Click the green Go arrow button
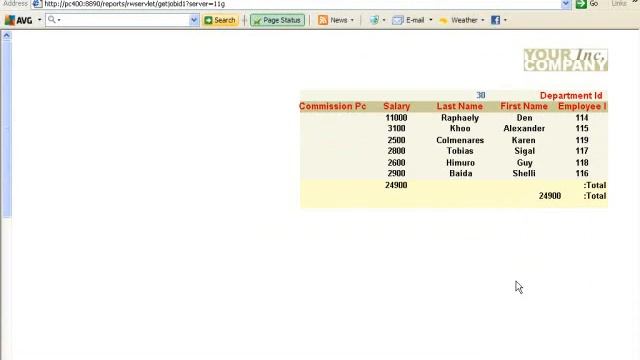The image size is (640, 360). click(x=581, y=4)
